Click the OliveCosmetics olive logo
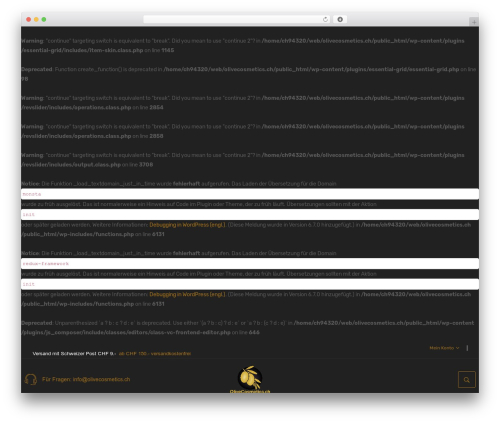 tap(250, 379)
